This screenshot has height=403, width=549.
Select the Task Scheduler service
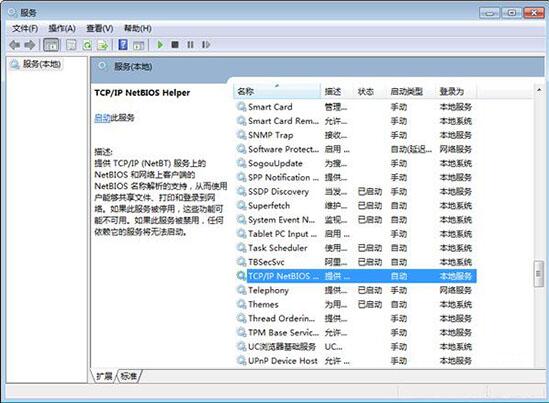coord(355,248)
